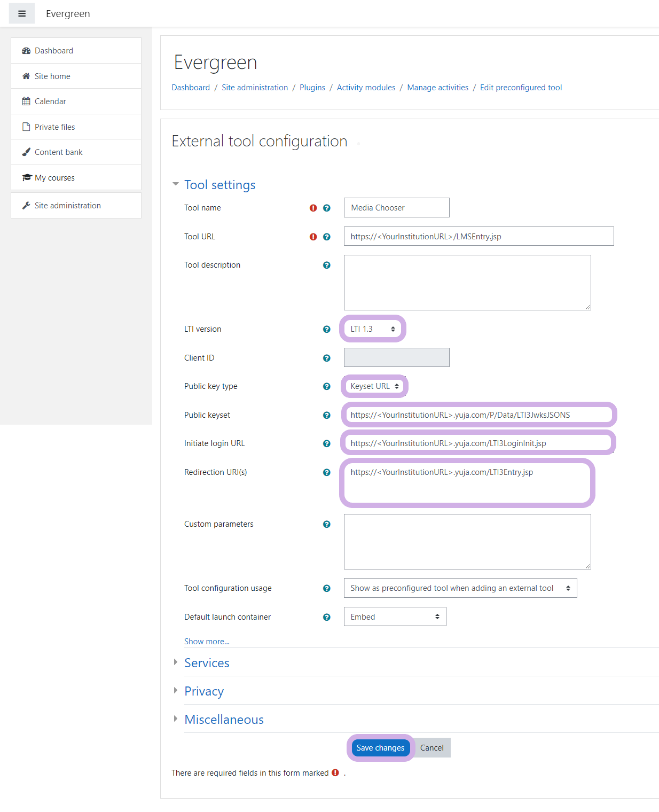Open the LTI version dropdown
This screenshot has height=812, width=659.
pyautogui.click(x=373, y=329)
